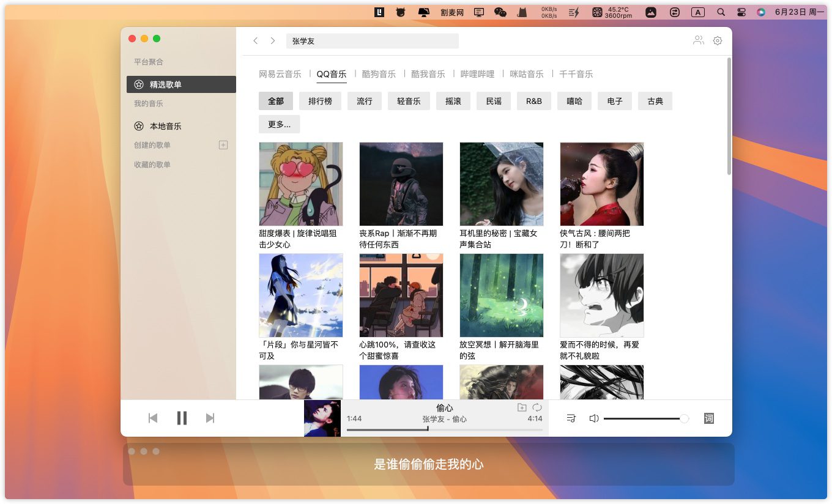The height and width of the screenshot is (504, 832).
Task: Mute the volume speaker icon
Action: [593, 418]
